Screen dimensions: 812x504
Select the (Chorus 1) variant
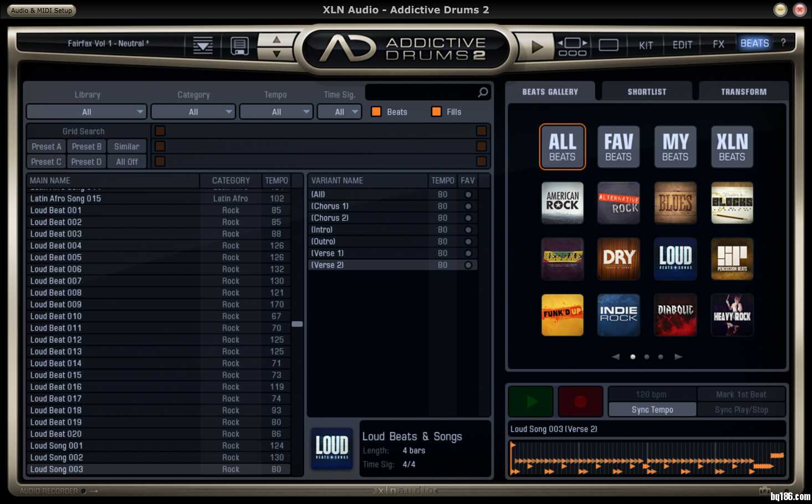(392, 206)
